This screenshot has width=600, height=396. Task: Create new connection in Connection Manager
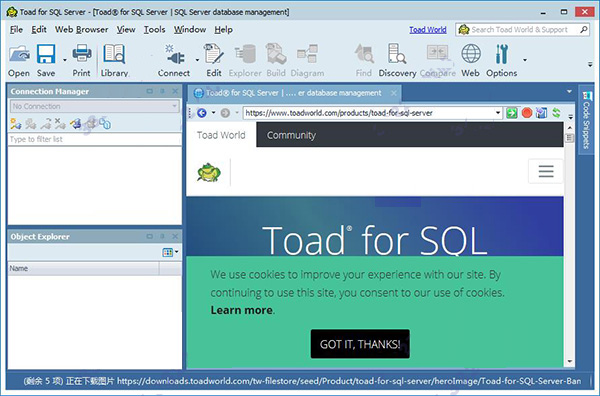pos(16,124)
